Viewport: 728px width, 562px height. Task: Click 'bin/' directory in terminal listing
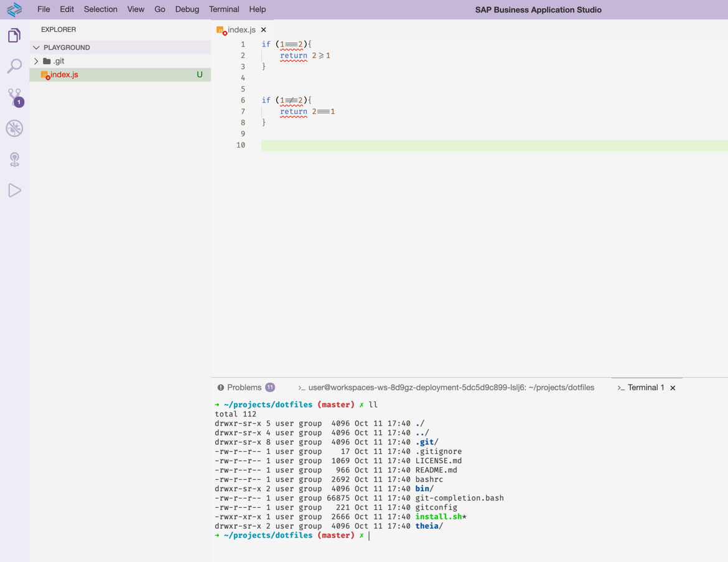click(x=424, y=489)
